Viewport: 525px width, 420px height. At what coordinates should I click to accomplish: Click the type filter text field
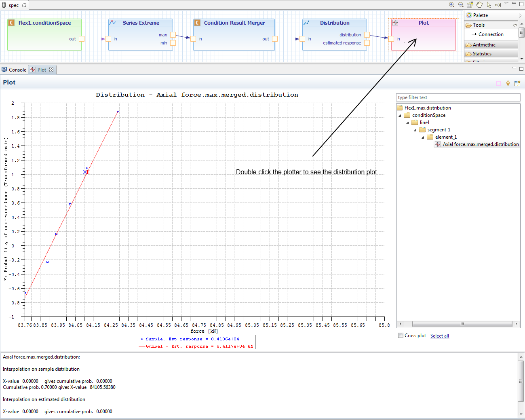point(458,97)
